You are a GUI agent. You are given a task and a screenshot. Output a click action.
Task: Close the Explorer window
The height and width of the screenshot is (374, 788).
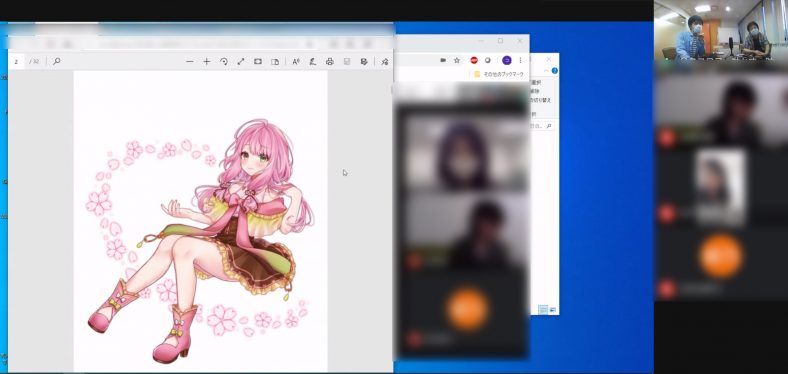pyautogui.click(x=549, y=59)
